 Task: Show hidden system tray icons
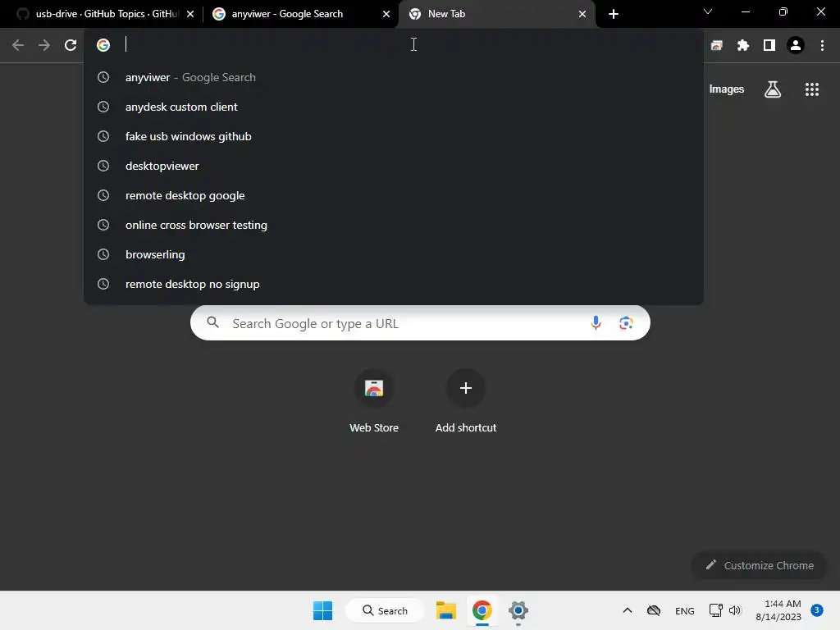click(x=628, y=610)
